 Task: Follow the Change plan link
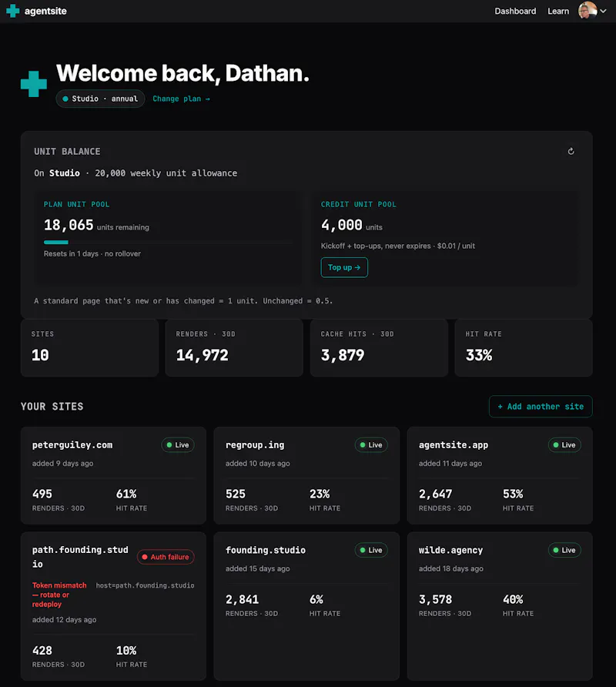click(x=182, y=99)
